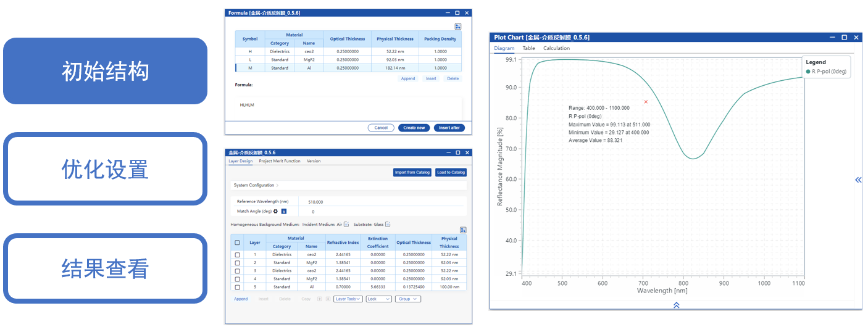Image resolution: width=868 pixels, height=332 pixels.
Task: Check the checkbox for layer 1
Action: (x=238, y=254)
